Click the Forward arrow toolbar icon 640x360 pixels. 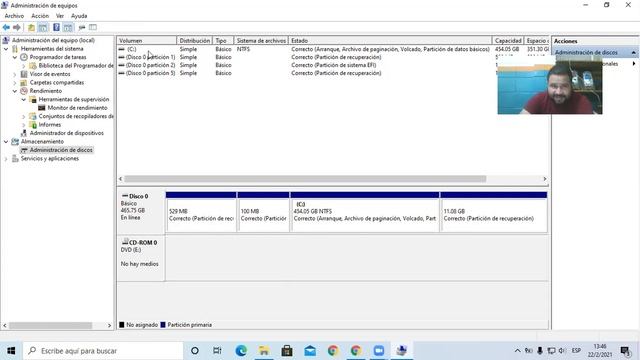pyautogui.click(x=17, y=27)
